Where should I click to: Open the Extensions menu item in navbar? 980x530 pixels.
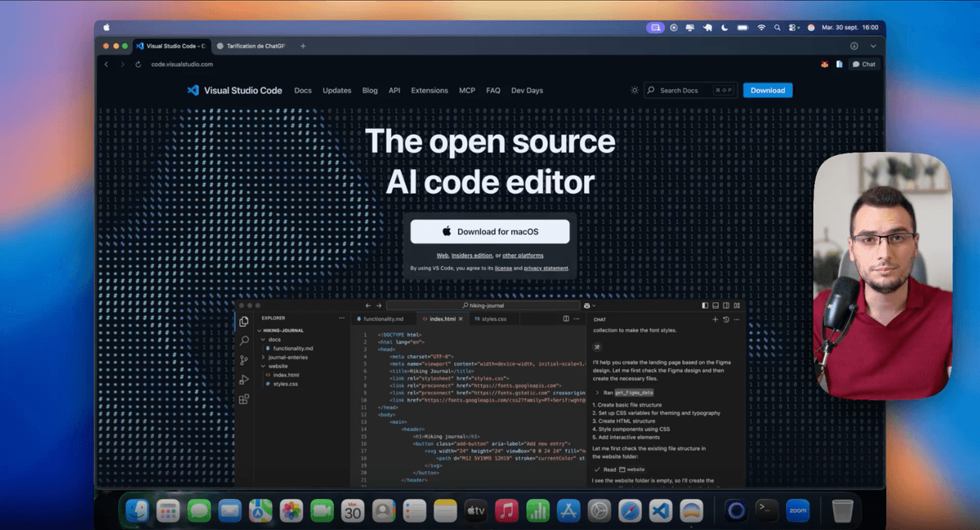coord(430,91)
